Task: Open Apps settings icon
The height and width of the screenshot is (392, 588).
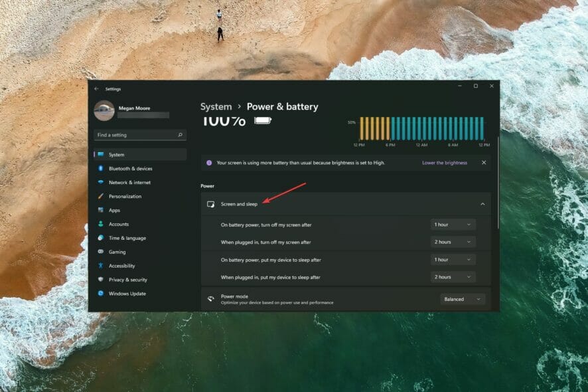Action: [x=101, y=210]
